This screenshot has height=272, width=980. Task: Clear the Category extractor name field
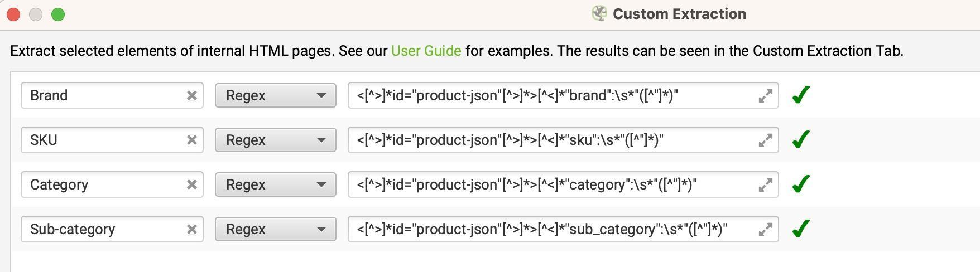191,184
